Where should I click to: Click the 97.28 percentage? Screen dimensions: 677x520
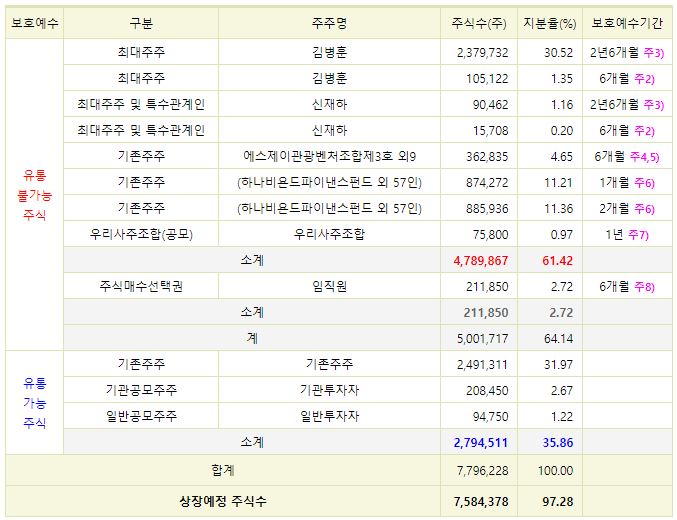557,501
